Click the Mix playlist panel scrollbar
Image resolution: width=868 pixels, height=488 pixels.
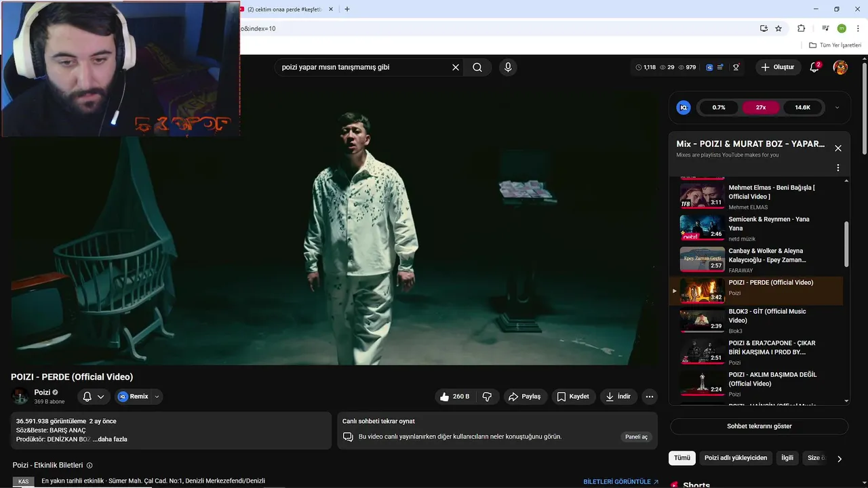point(846,244)
